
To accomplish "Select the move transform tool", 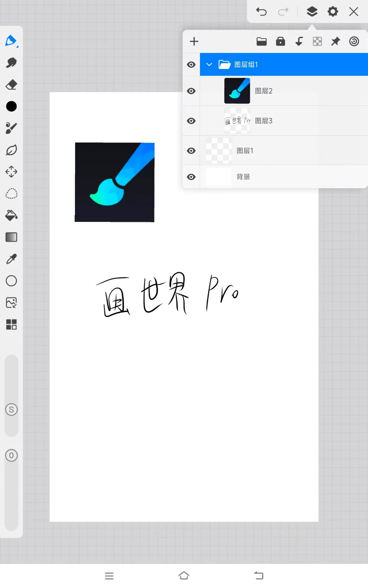I will coord(11,171).
